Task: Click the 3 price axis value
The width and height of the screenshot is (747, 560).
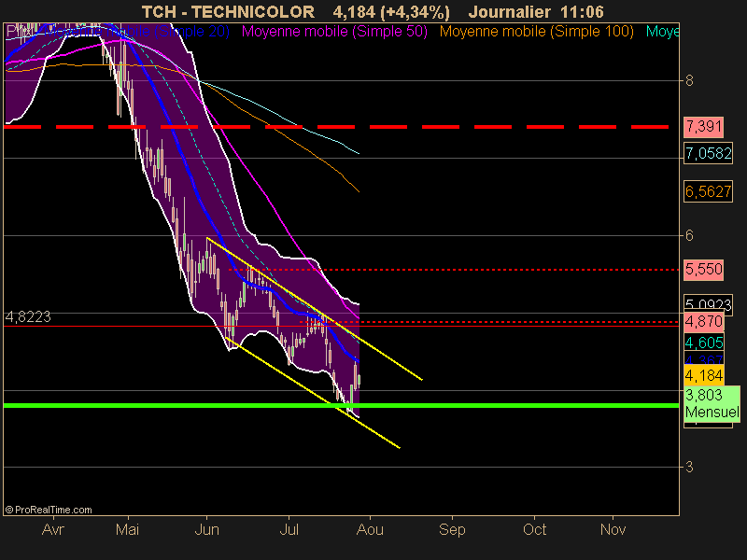Action: pos(689,468)
